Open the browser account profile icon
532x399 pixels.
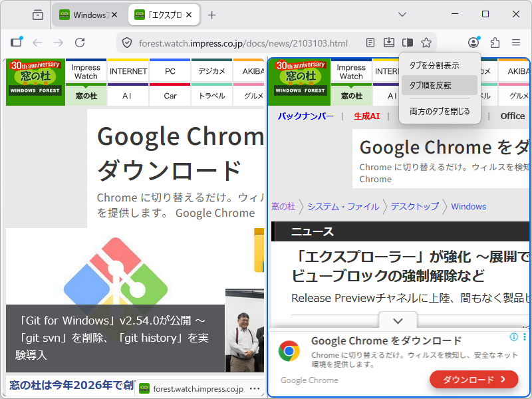[472, 43]
